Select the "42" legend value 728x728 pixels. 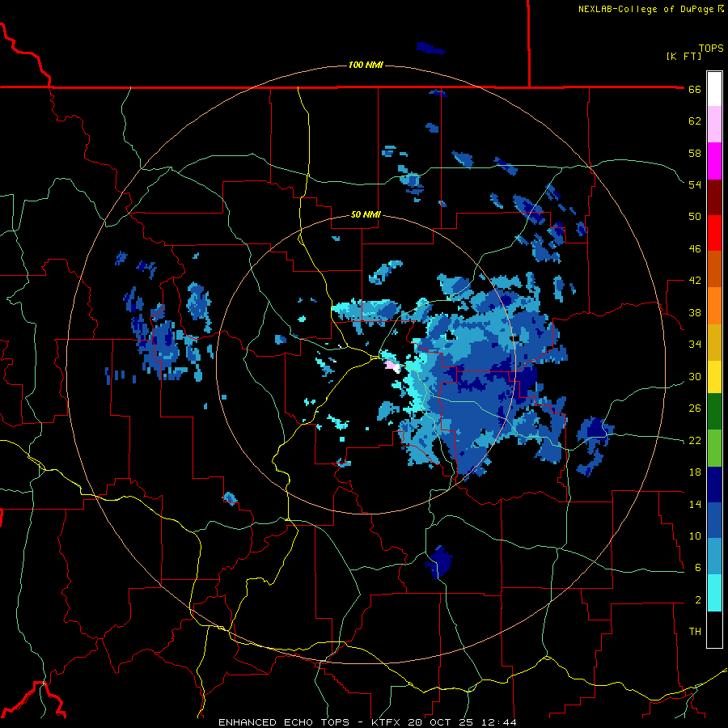[695, 281]
